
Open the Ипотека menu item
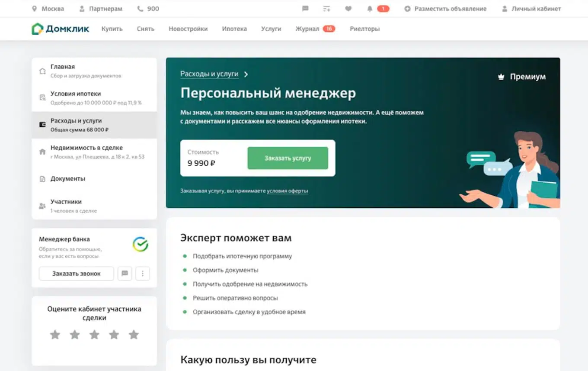(x=234, y=29)
